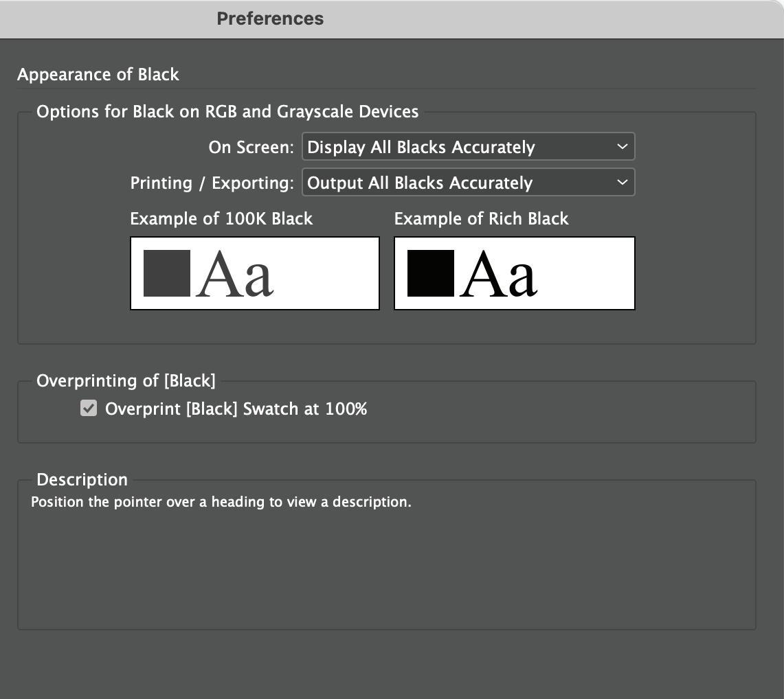Click the Example of 100K Black label
Viewport: 784px width, 699px height.
tap(221, 219)
